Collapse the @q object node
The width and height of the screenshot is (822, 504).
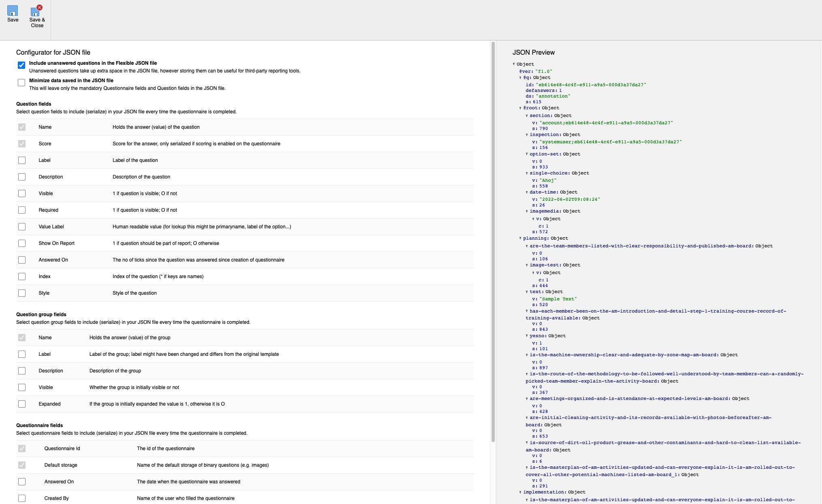pyautogui.click(x=520, y=78)
